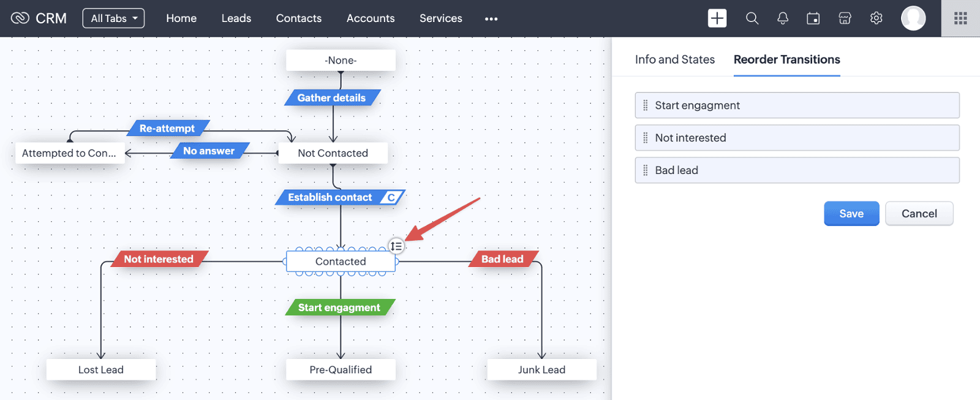
Task: Select the Attempted to Con... state
Action: 70,153
